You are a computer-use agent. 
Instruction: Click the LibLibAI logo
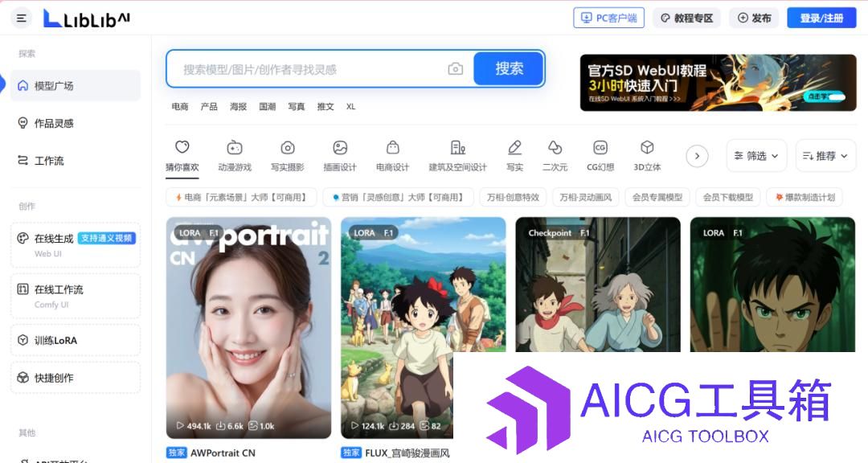[x=87, y=18]
